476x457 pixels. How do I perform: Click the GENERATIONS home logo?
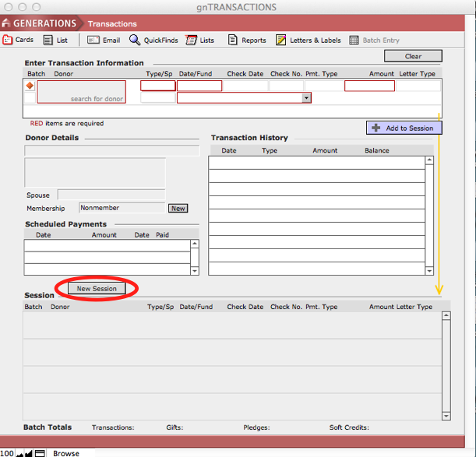coord(41,23)
